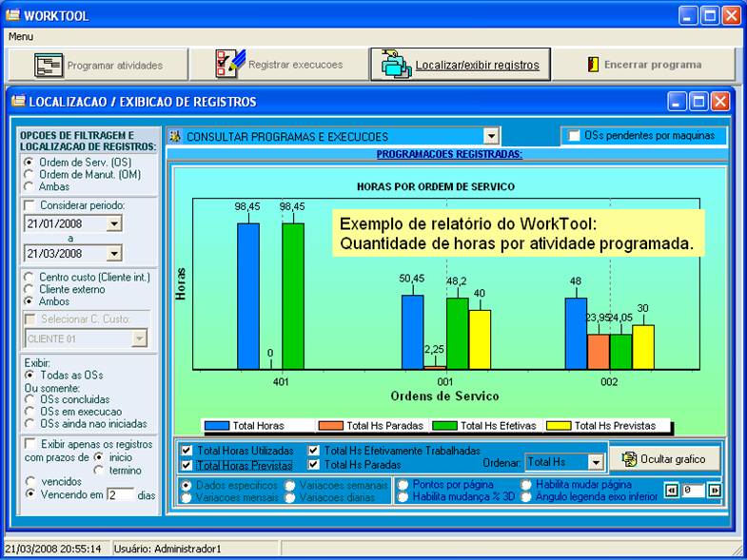Open Ordenar Total Hs dropdown
The height and width of the screenshot is (560, 747).
(595, 462)
